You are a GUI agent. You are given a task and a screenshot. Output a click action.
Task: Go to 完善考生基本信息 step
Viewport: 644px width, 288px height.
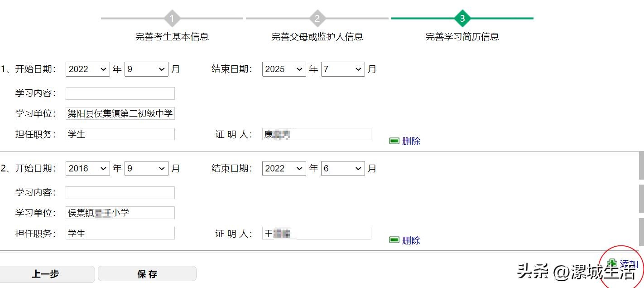tap(172, 37)
